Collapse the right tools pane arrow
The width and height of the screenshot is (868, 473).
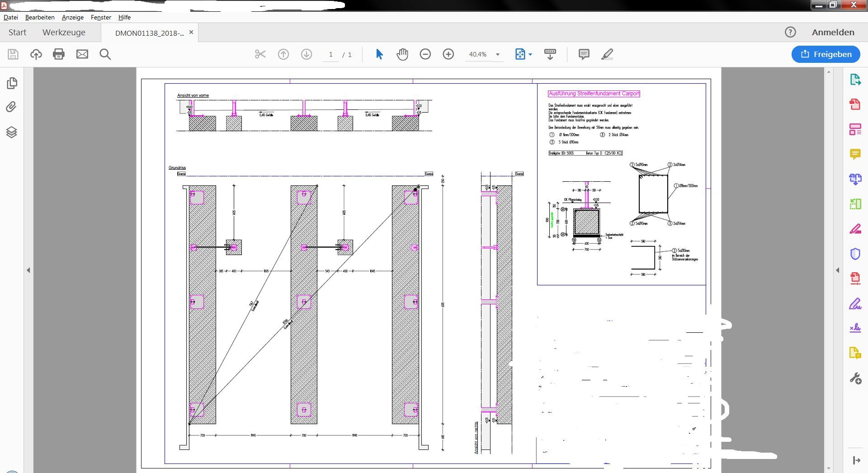(837, 270)
